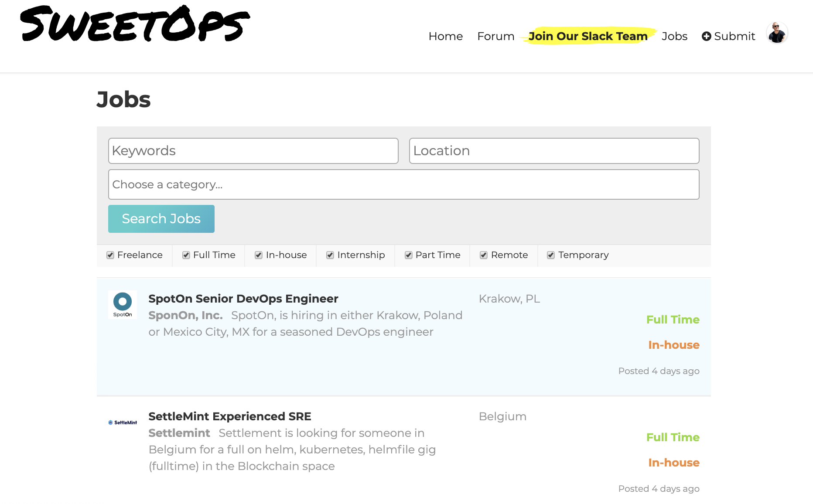Click the Settlemint company name

click(179, 433)
